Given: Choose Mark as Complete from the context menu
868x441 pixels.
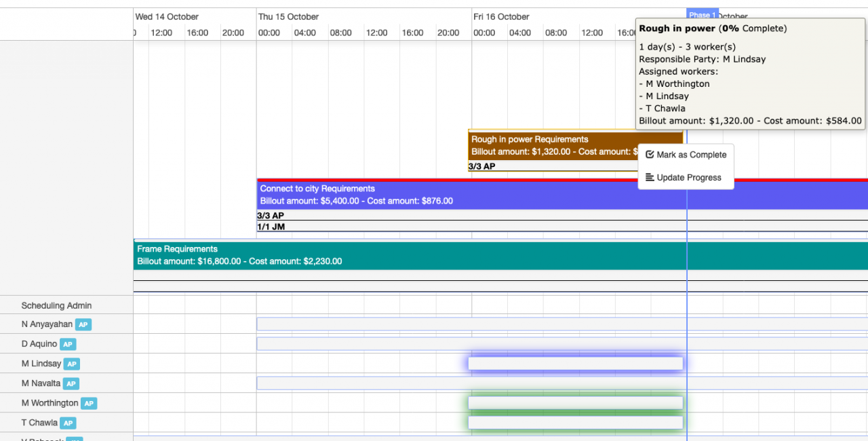Looking at the screenshot, I should 691,154.
